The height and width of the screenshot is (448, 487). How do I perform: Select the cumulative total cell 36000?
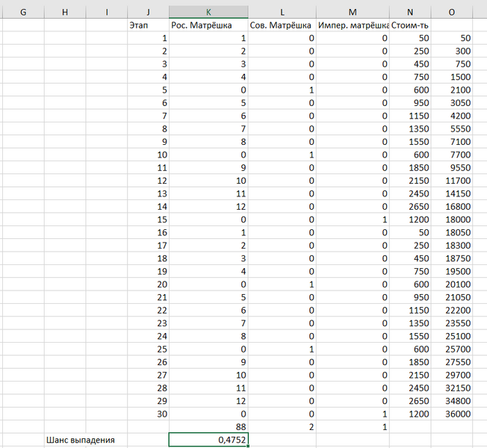coord(452,414)
